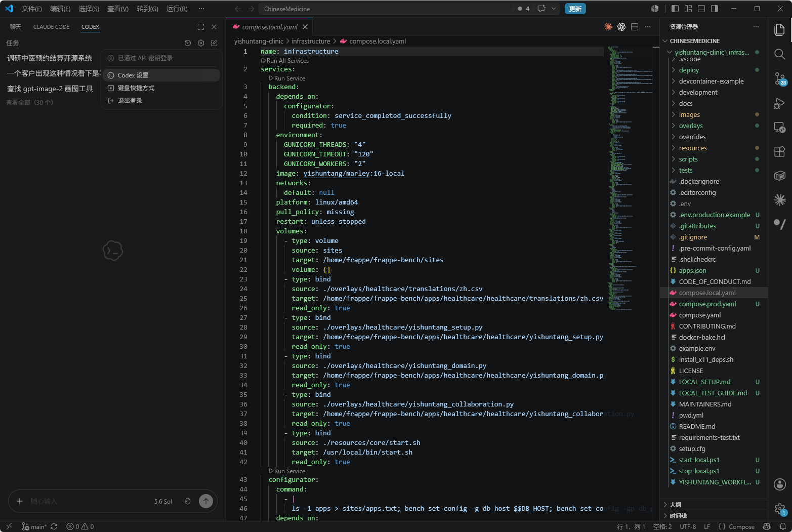Click Run Service above configurator
This screenshot has height=532, width=792.
click(287, 471)
